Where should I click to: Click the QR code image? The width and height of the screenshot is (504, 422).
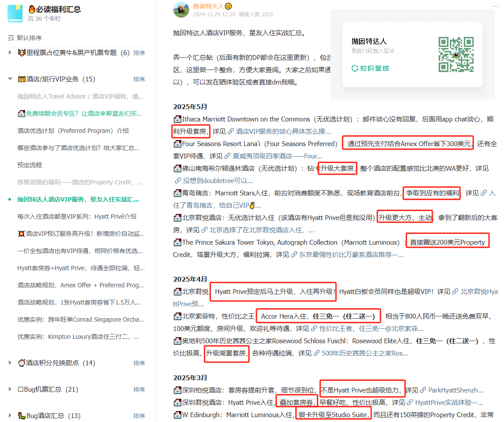(x=456, y=55)
